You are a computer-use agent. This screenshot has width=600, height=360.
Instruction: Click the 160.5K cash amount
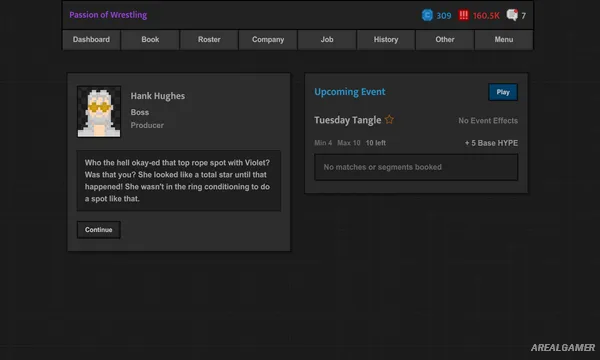486,16
